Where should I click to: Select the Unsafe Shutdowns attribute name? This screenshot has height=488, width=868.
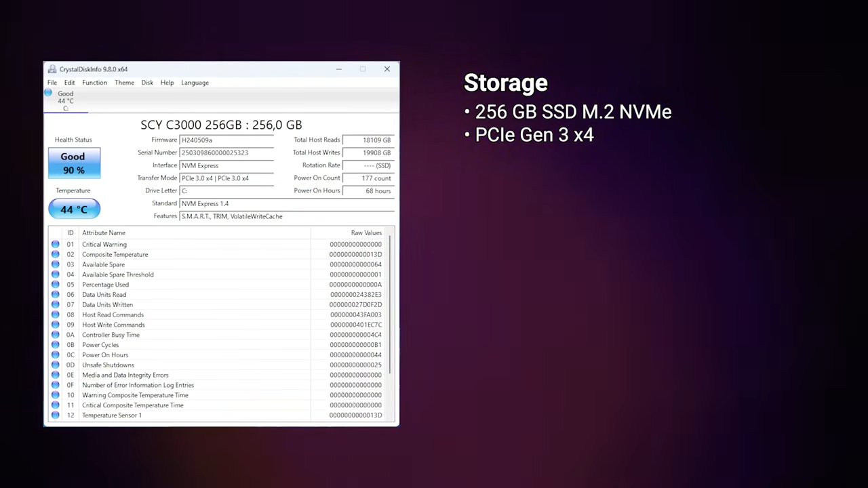click(x=108, y=365)
